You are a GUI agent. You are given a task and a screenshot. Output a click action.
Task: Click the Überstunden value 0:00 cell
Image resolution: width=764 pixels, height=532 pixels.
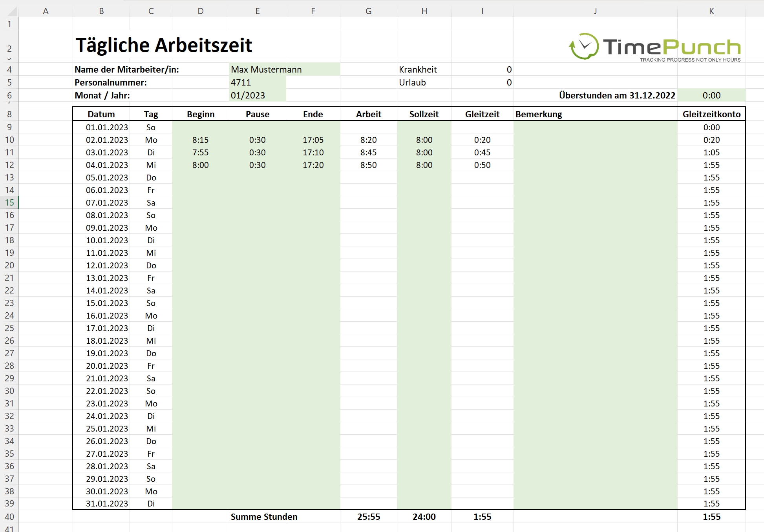(711, 95)
